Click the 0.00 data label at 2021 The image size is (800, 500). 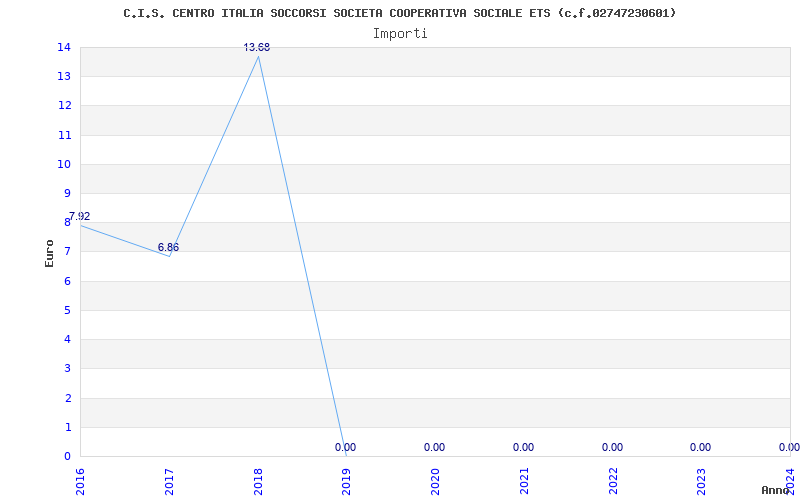click(523, 447)
